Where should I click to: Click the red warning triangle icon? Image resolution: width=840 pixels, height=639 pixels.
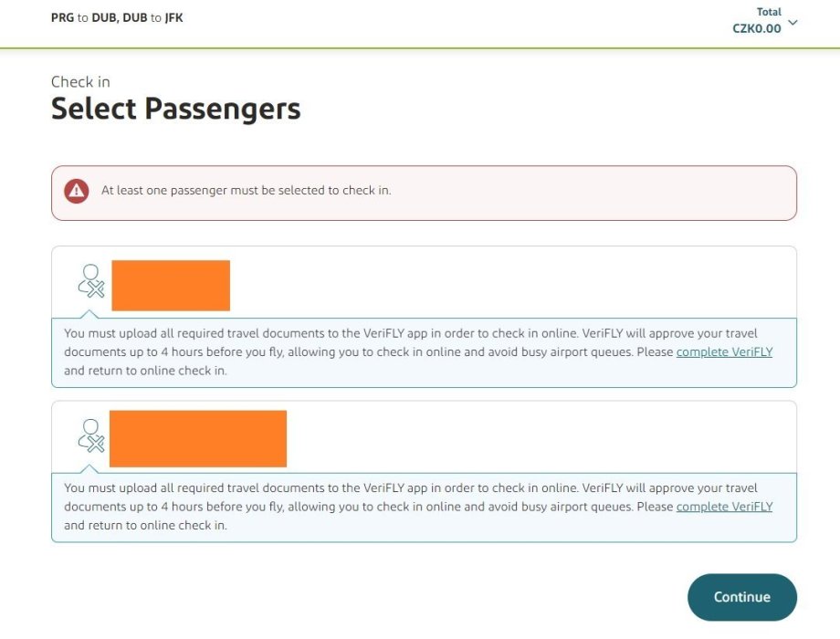[x=77, y=192]
